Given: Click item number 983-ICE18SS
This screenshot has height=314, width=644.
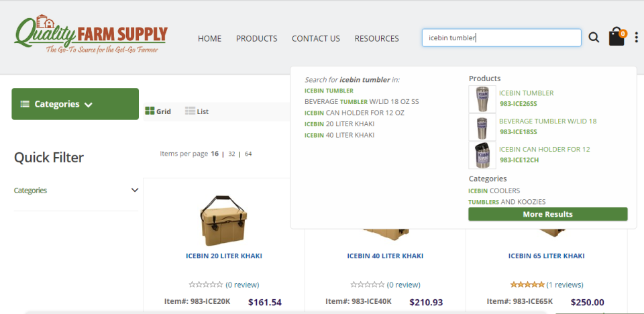Looking at the screenshot, I should 519,132.
